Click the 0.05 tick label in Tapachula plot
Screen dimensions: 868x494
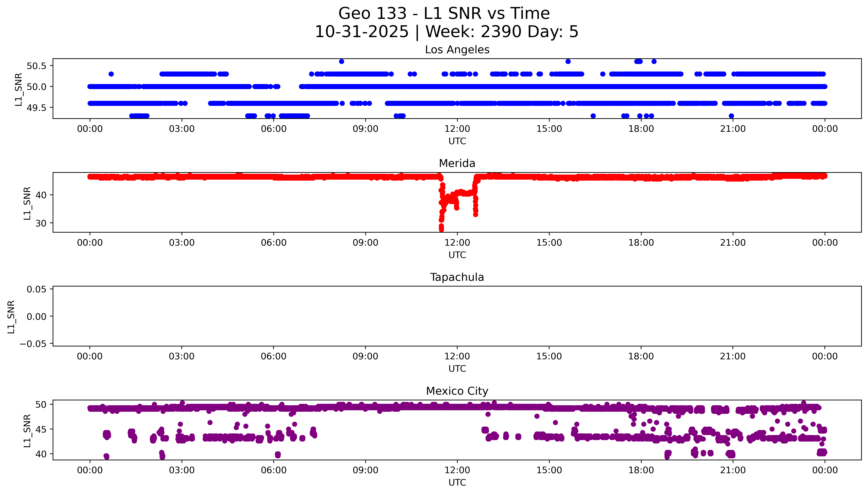[36, 289]
